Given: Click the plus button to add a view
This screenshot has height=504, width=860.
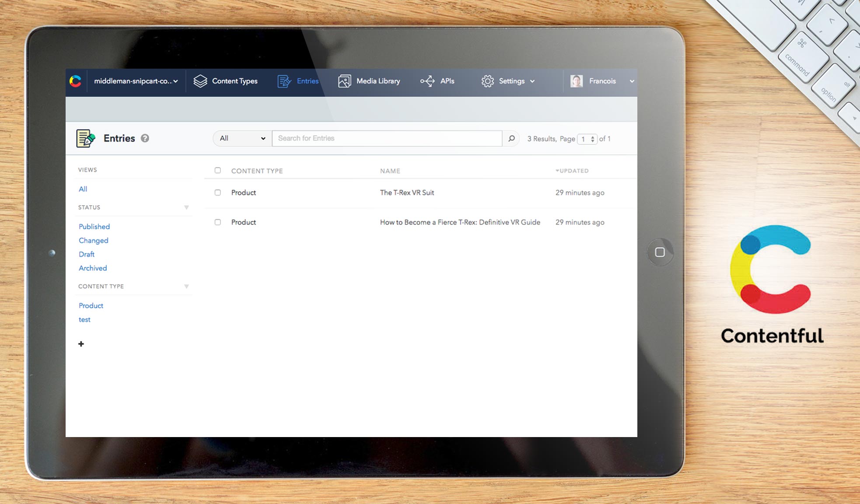Looking at the screenshot, I should (x=81, y=344).
